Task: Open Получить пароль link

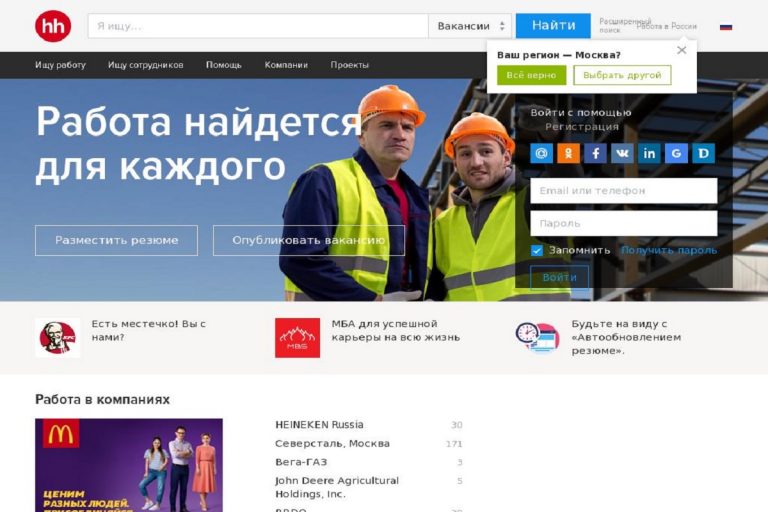Action: [669, 250]
